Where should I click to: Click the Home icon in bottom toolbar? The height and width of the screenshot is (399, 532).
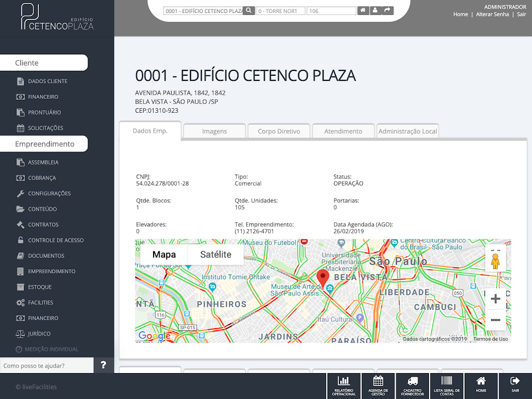[x=481, y=381]
